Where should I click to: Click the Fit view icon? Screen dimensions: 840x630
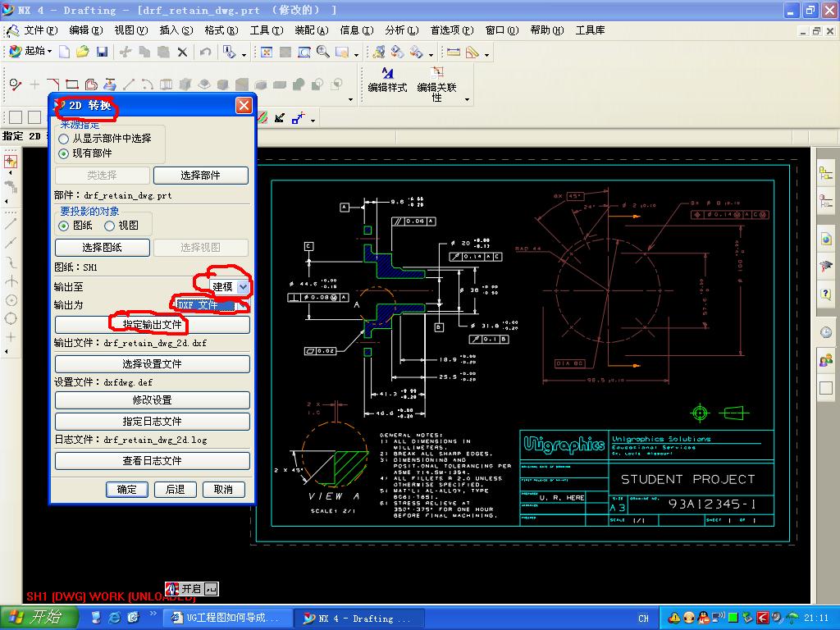[267, 52]
